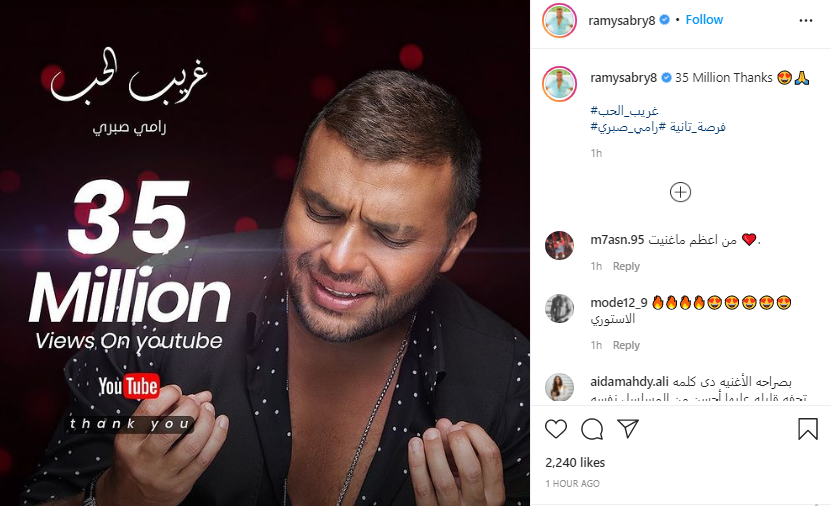The image size is (831, 506).
Task: Save the post with the bookmark icon
Action: (x=808, y=429)
